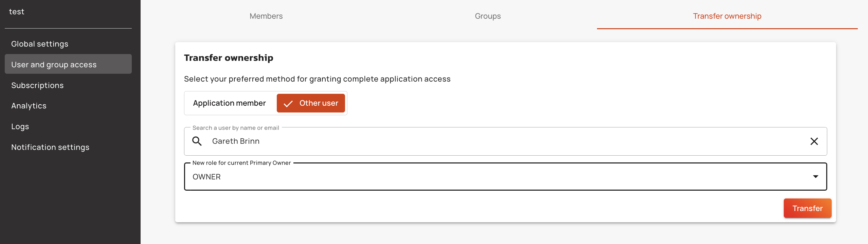The image size is (868, 244).
Task: Select the Transfer ownership tab
Action: [727, 16]
